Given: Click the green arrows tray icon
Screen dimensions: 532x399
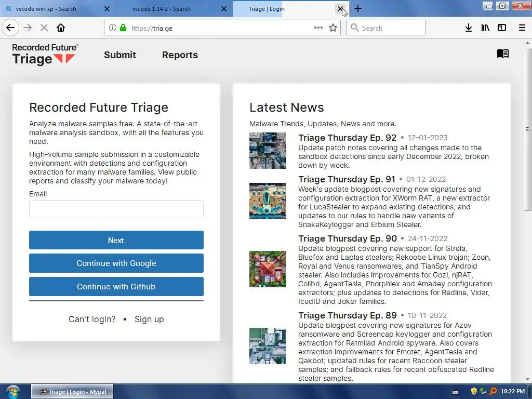Looking at the screenshot, I should (x=484, y=391).
